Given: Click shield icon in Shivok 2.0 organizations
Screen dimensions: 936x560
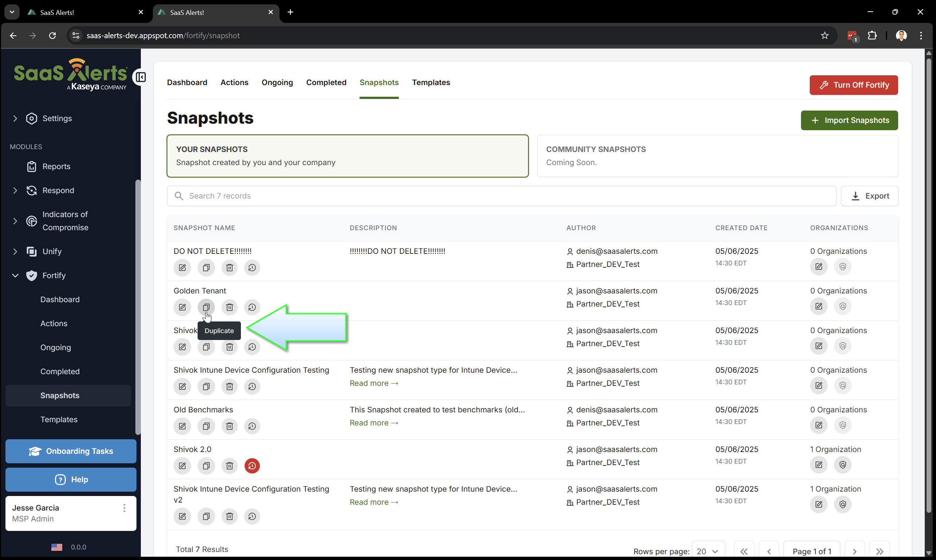Looking at the screenshot, I should point(842,464).
